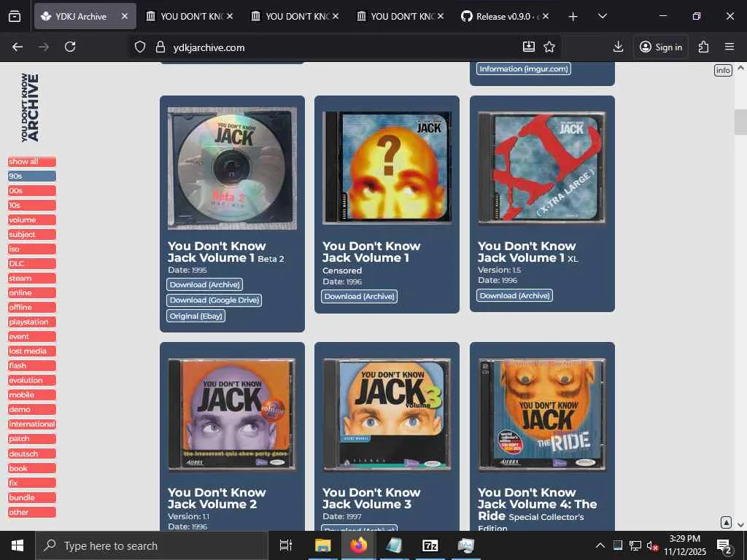Toggle the 'volume' filter tag
This screenshot has height=560, width=747.
(x=32, y=220)
